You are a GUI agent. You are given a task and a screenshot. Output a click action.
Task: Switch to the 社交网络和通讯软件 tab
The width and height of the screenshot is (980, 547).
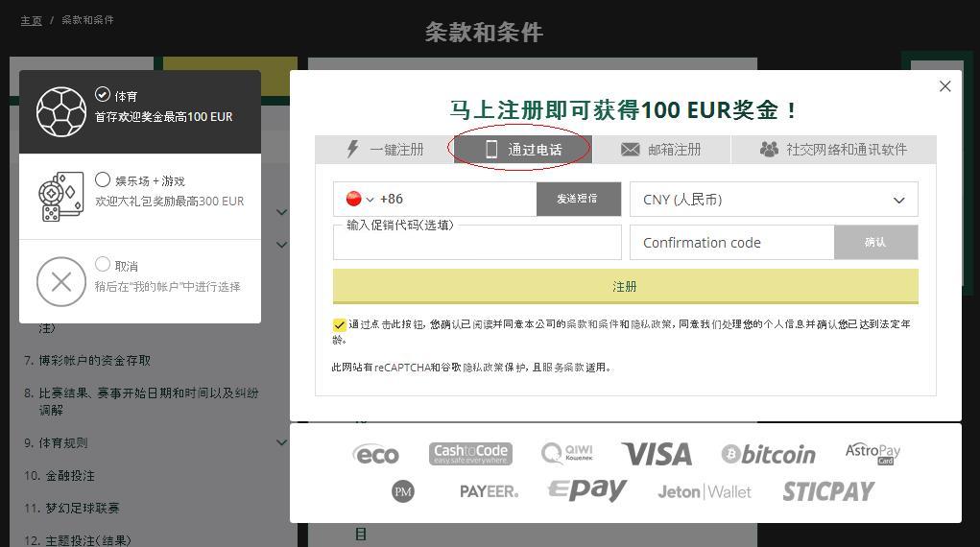834,150
